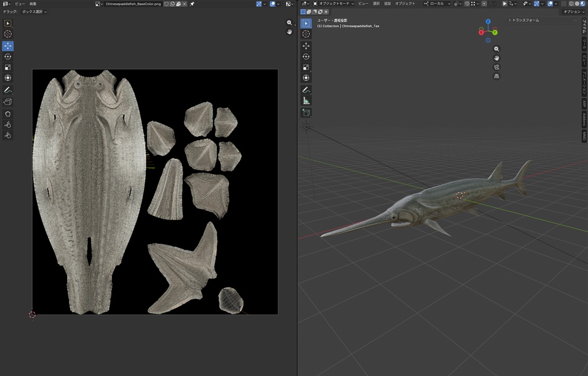The image size is (588, 376).
Task: Click the red X axis on navigation gizmo
Action: click(x=481, y=33)
